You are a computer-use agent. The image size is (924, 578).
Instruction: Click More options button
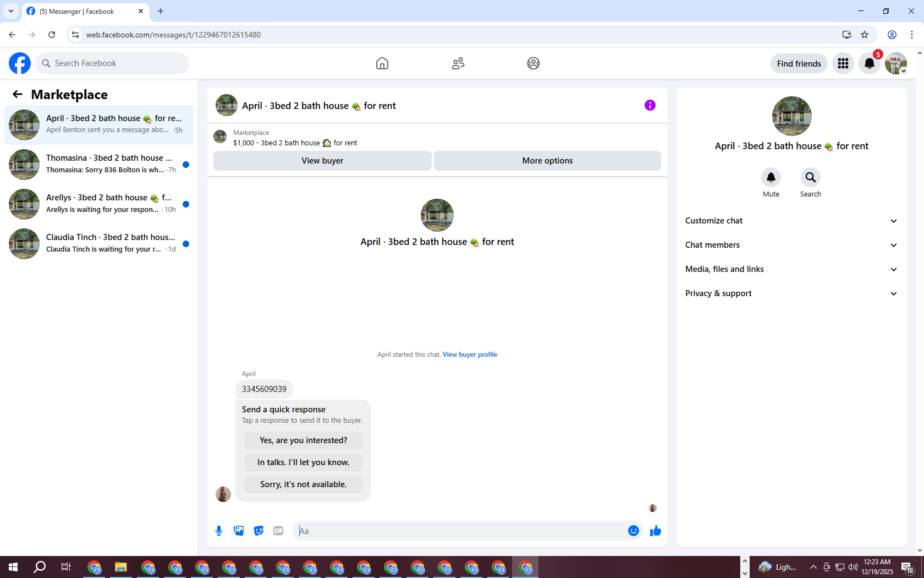[x=547, y=161]
